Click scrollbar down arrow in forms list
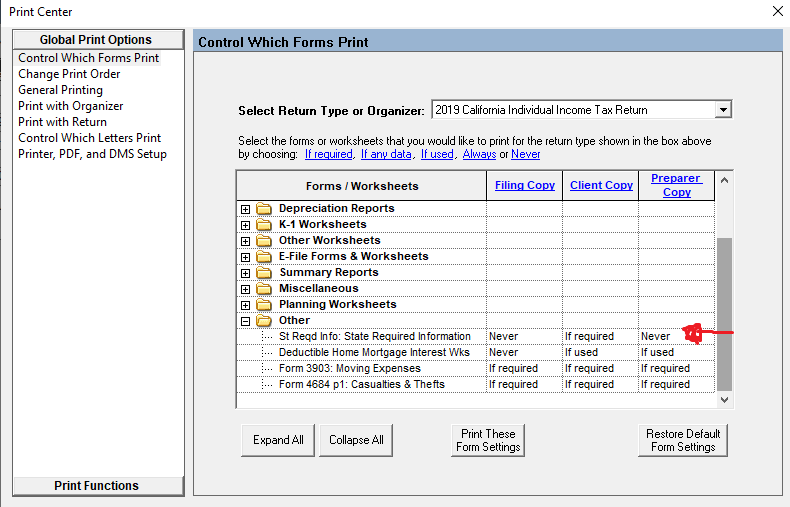This screenshot has width=790, height=507. click(725, 399)
